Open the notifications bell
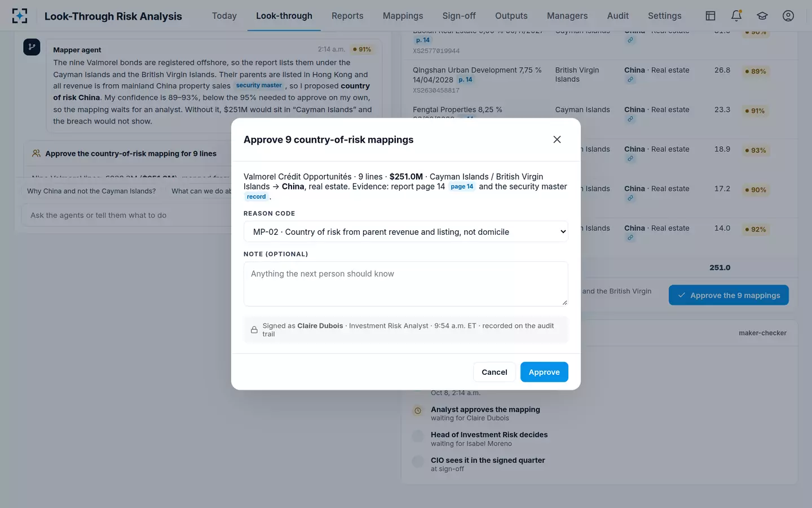This screenshot has width=812, height=508. click(736, 16)
